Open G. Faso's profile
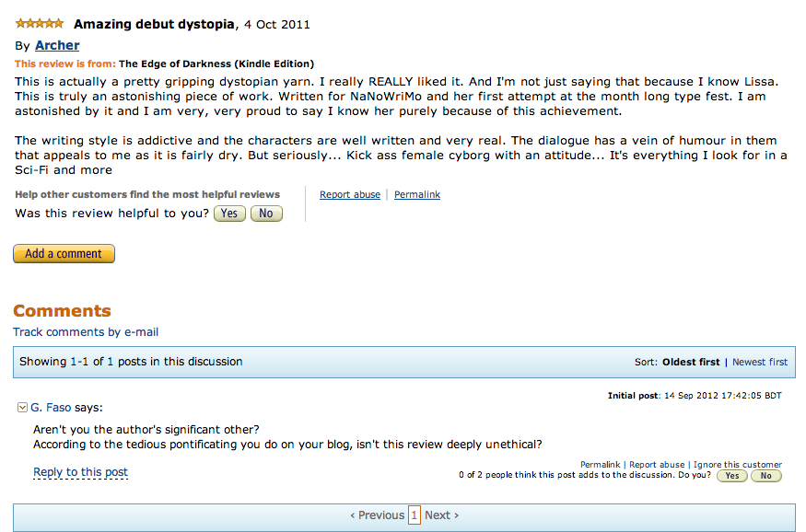The width and height of the screenshot is (806, 532). (x=51, y=407)
